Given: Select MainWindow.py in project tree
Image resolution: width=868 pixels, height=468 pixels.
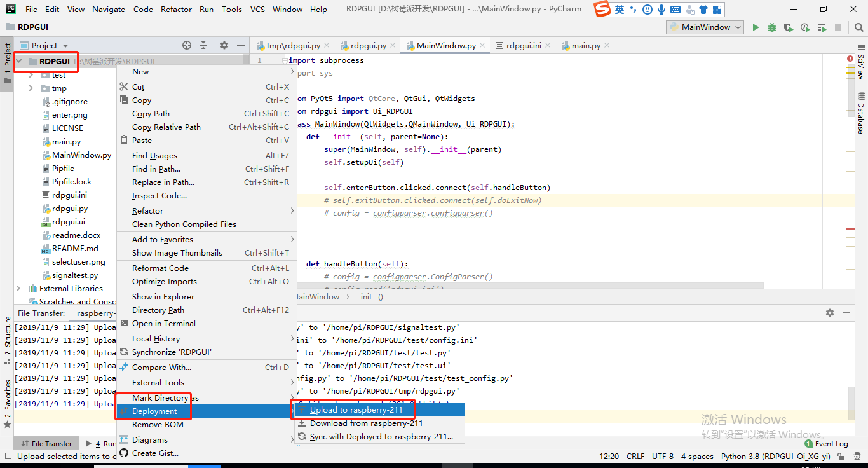Looking at the screenshot, I should (81, 155).
